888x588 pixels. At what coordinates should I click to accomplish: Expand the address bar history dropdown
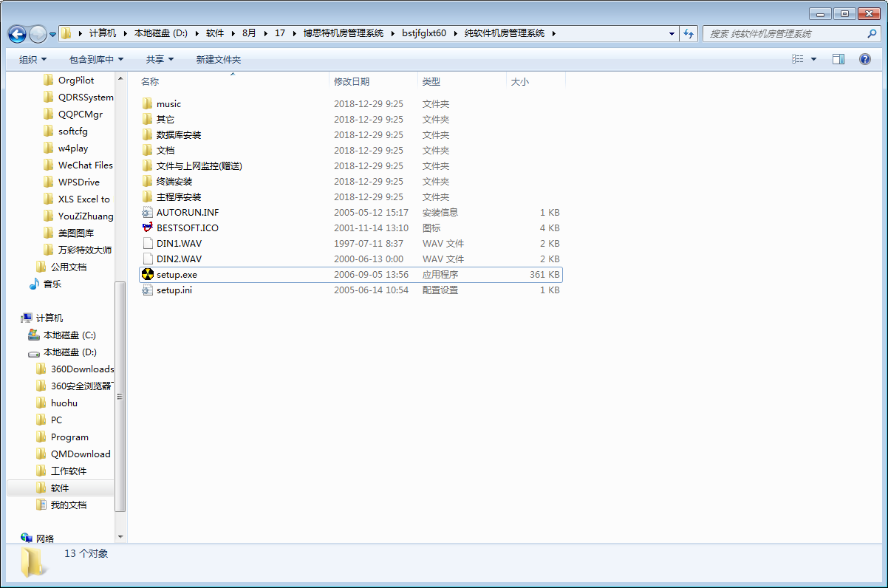point(672,33)
